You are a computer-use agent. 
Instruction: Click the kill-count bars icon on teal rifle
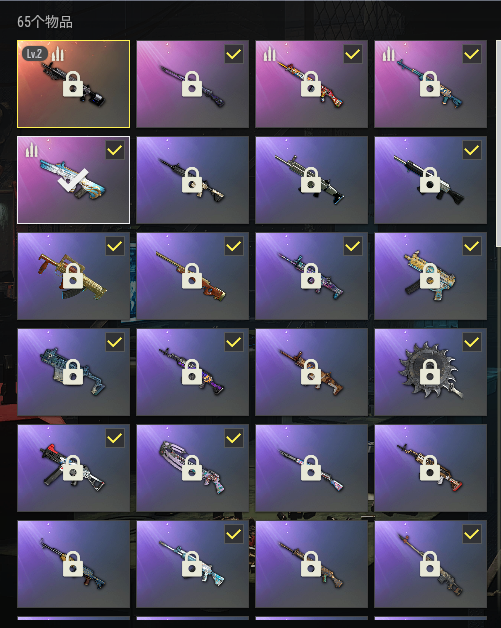click(388, 54)
